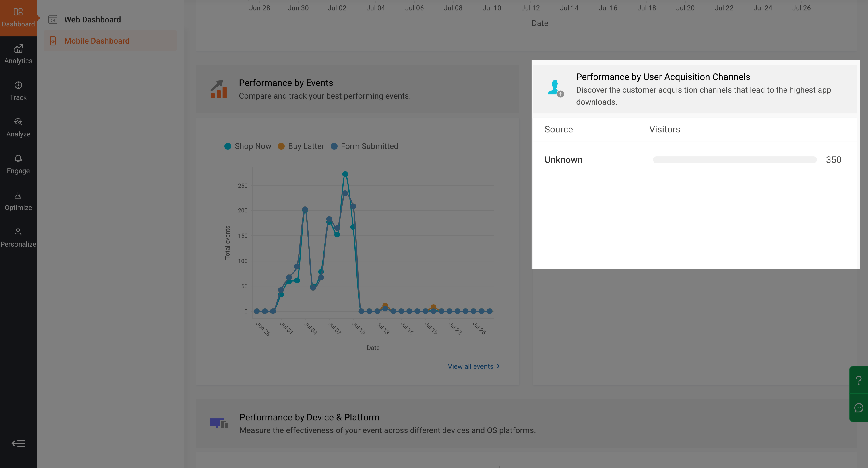
Task: Toggle the Shop Now legend series
Action: (248, 146)
